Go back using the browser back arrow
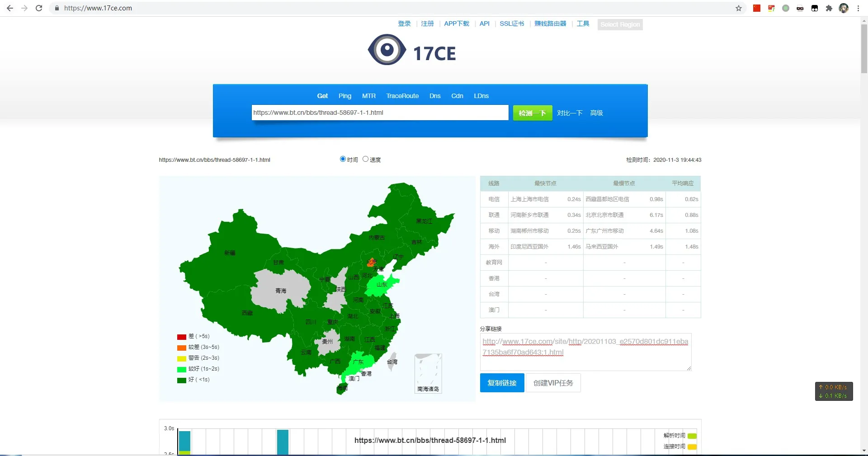Image resolution: width=868 pixels, height=456 pixels. coord(10,8)
